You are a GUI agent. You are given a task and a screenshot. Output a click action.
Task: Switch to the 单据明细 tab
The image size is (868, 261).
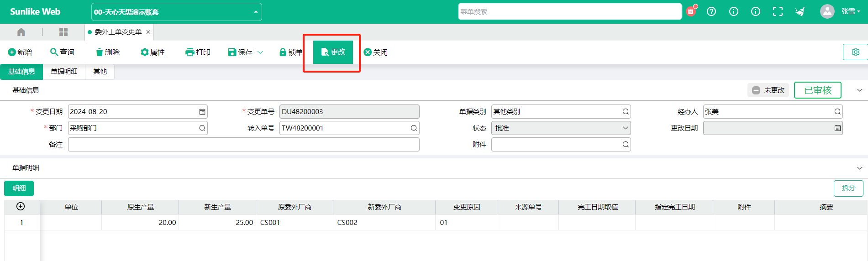pos(64,72)
